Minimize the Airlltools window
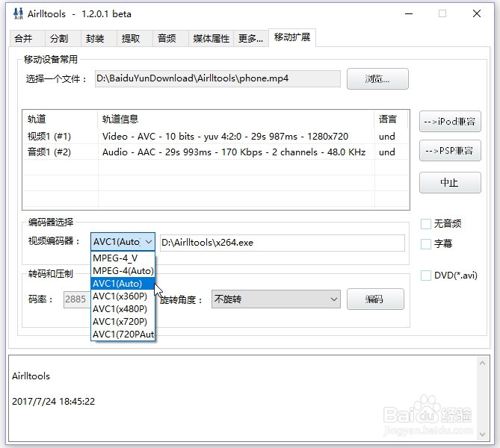 (409, 13)
